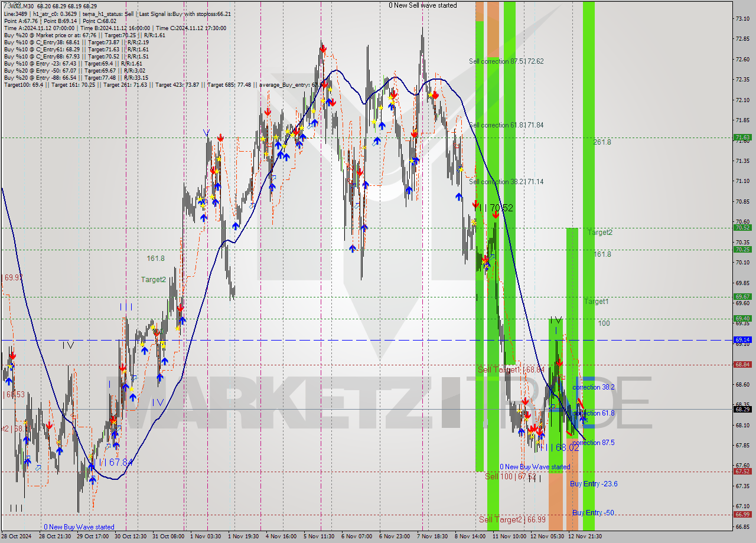Click the 71.10 price scale value
This screenshot has height=543, width=756.
coord(743,181)
